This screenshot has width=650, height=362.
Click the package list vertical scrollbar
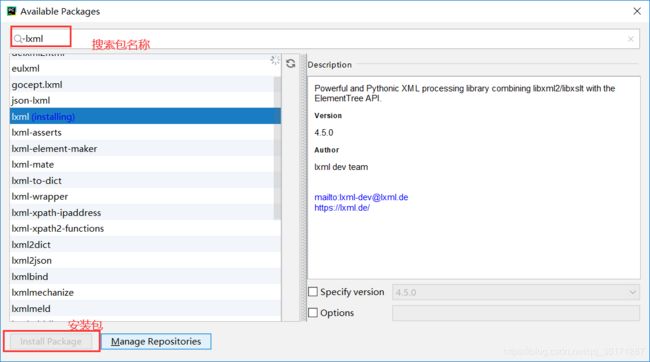tap(277, 148)
